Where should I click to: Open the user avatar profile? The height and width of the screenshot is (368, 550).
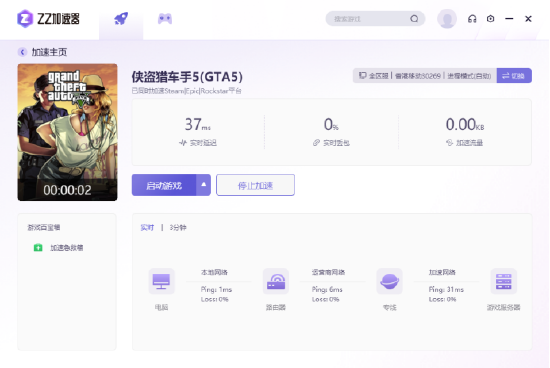click(x=447, y=19)
